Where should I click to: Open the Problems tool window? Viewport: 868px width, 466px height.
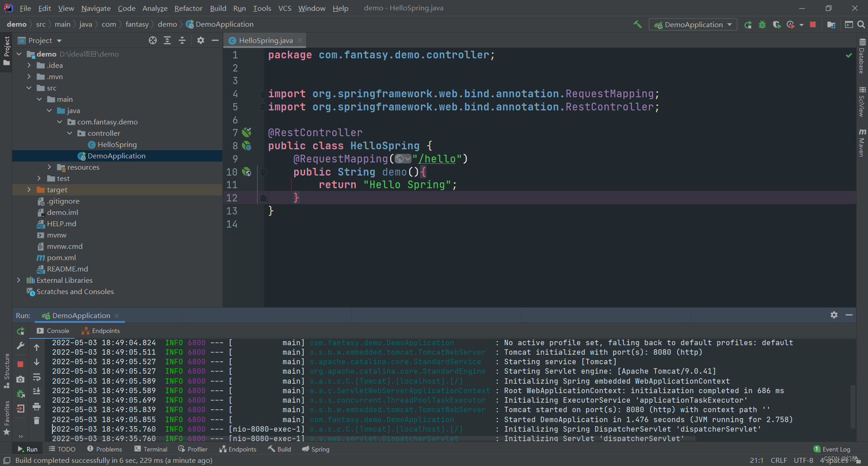coord(104,449)
